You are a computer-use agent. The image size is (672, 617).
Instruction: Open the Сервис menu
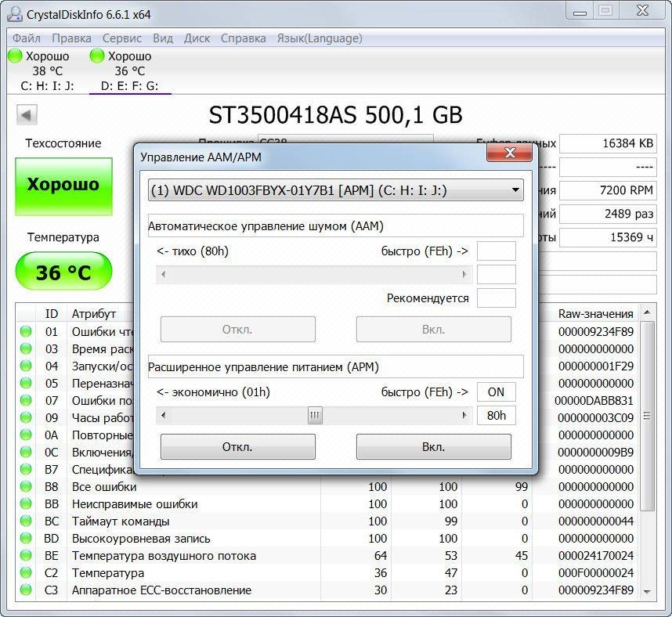121,38
